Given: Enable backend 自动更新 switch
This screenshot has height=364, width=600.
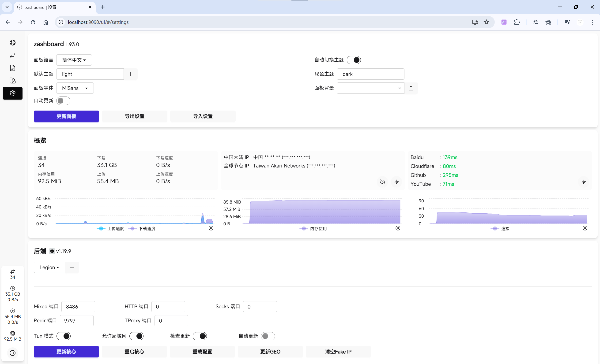Looking at the screenshot, I should tap(268, 336).
